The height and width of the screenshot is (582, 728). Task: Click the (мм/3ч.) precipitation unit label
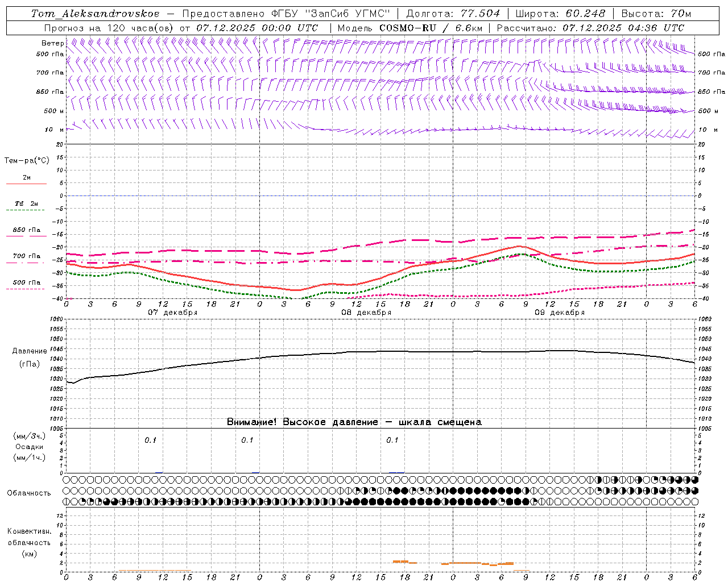(30, 436)
